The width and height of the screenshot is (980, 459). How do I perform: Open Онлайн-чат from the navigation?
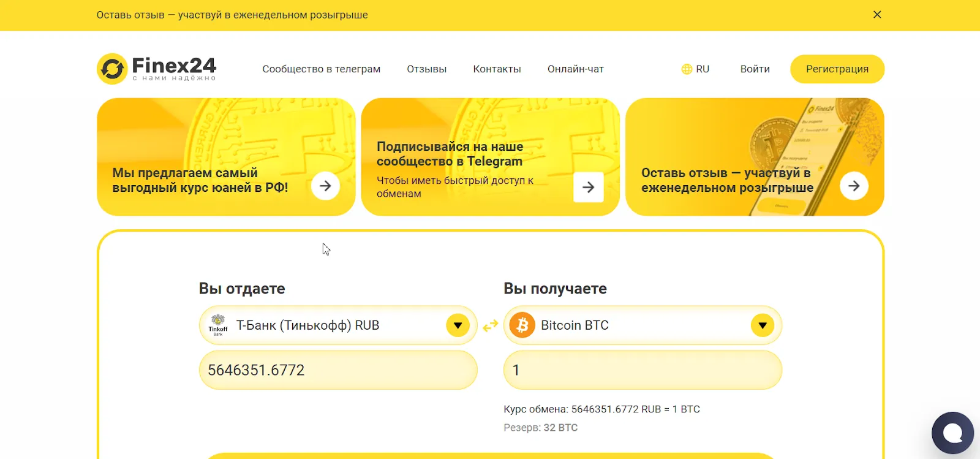point(576,69)
